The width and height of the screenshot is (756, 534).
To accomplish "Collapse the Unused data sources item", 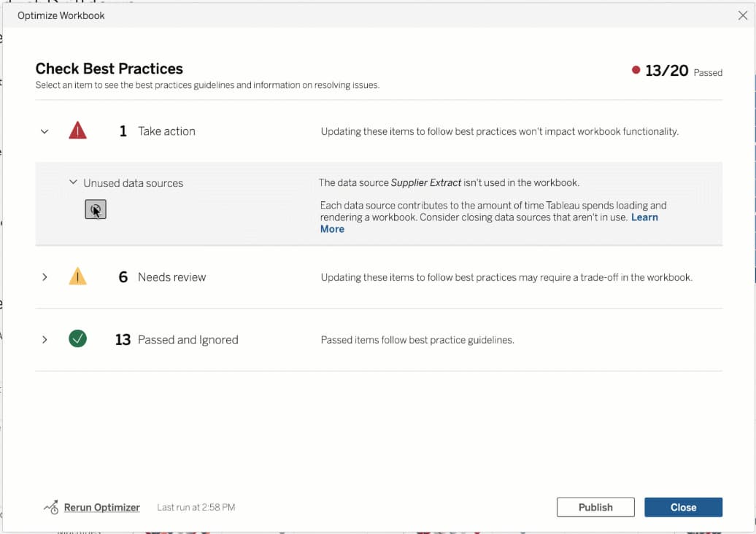I will [x=73, y=182].
